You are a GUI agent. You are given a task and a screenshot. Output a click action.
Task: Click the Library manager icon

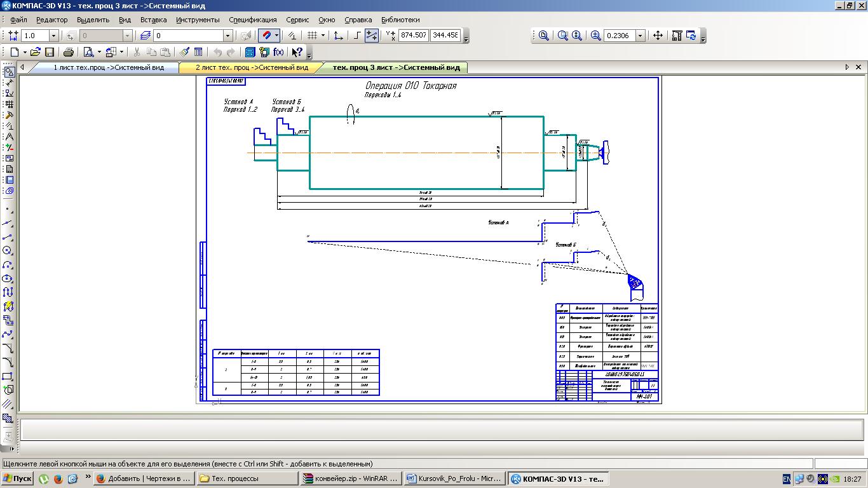tap(250, 52)
